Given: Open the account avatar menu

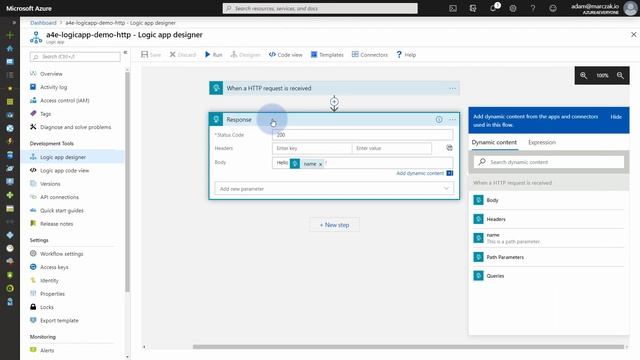Looking at the screenshot, I should (x=631, y=8).
